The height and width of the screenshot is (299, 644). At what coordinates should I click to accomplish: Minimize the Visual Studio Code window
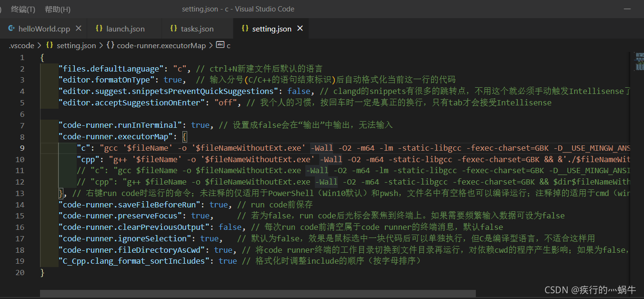point(628,9)
